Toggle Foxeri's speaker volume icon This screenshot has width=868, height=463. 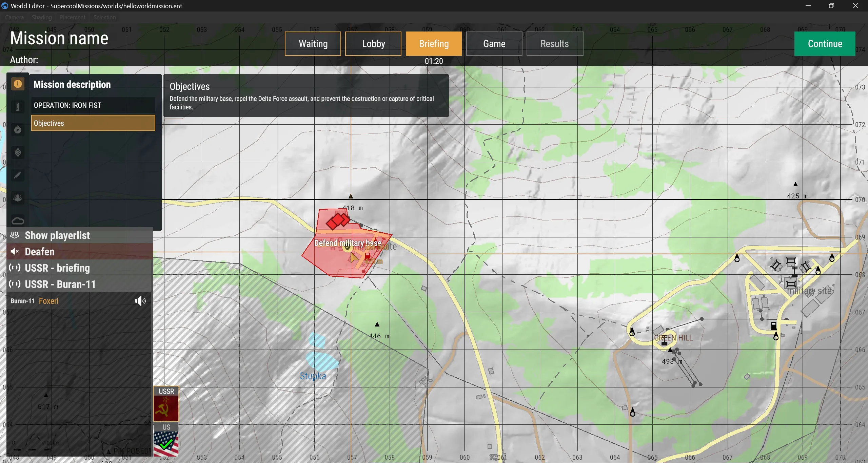(x=140, y=301)
